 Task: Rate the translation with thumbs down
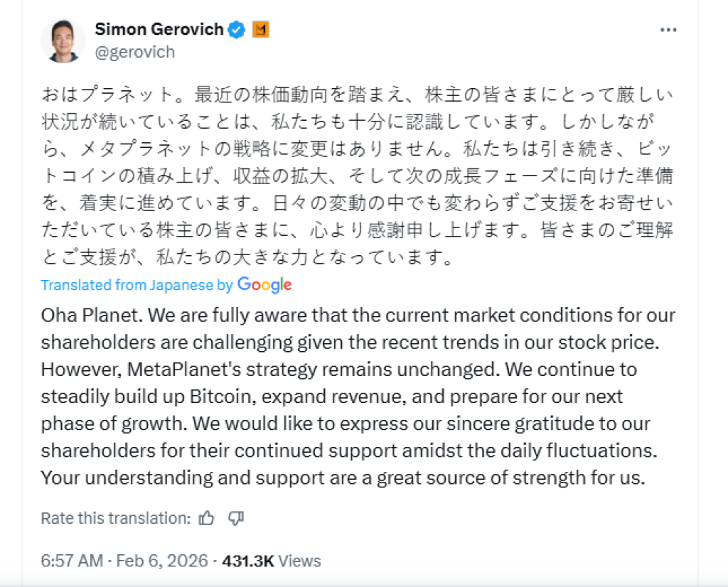pyautogui.click(x=236, y=518)
